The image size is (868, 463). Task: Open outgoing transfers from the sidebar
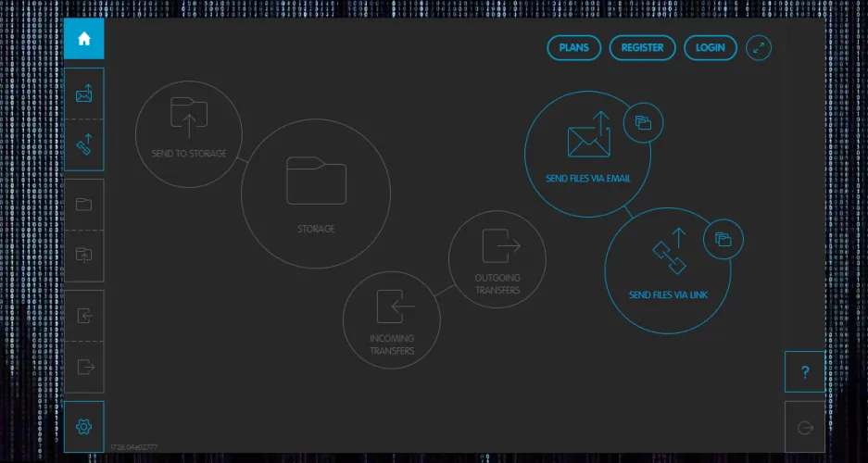(84, 367)
